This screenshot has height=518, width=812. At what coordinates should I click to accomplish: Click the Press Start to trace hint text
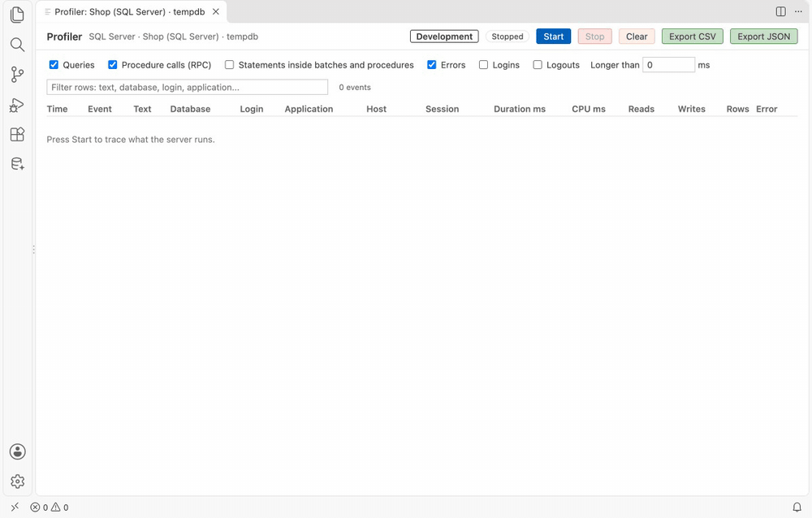pyautogui.click(x=131, y=140)
